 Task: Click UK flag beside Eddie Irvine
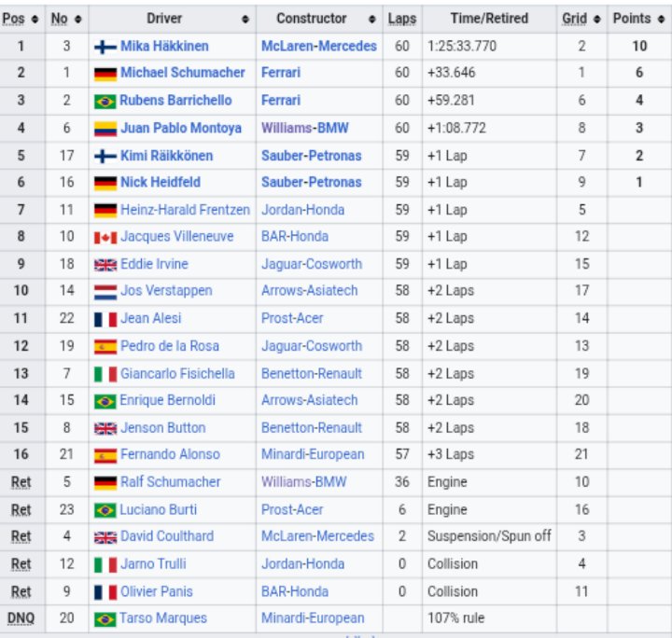105,265
